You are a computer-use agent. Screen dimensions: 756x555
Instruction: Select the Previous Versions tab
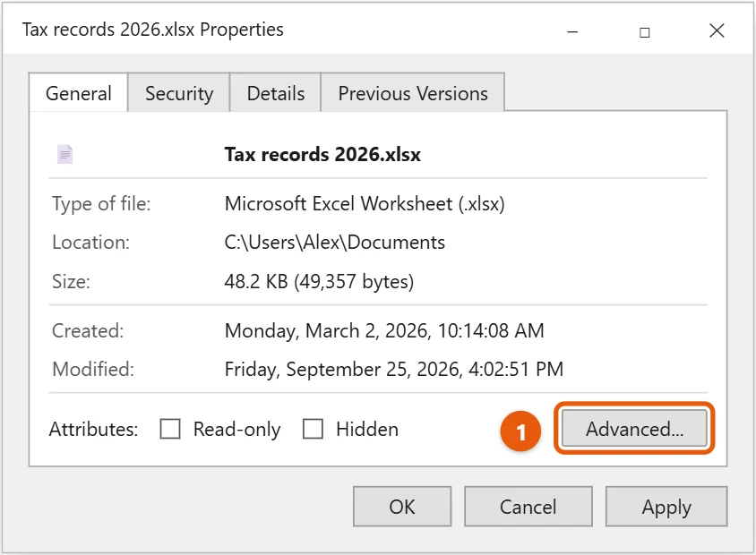pos(413,93)
